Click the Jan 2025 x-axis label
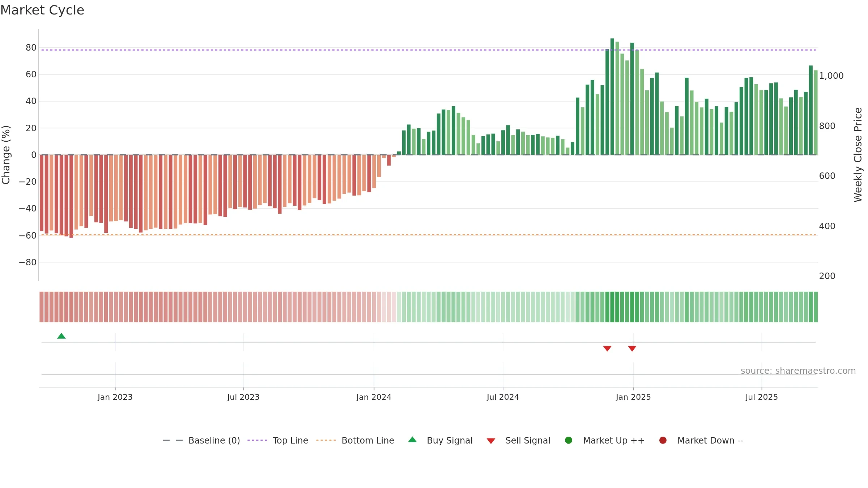This screenshot has width=868, height=488. pyautogui.click(x=633, y=397)
